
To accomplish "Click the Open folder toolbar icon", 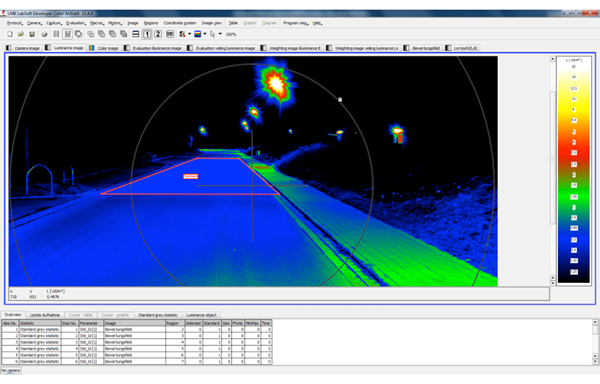I will 21,34.
